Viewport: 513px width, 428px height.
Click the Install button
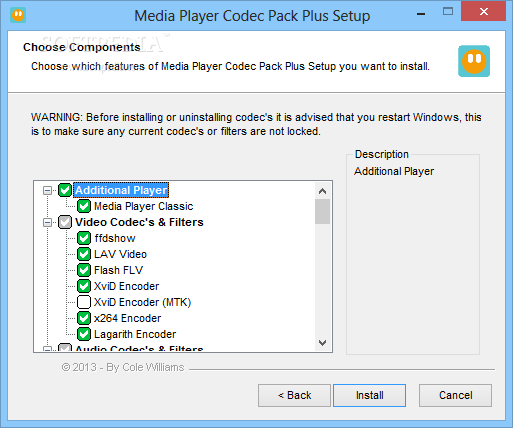[369, 395]
